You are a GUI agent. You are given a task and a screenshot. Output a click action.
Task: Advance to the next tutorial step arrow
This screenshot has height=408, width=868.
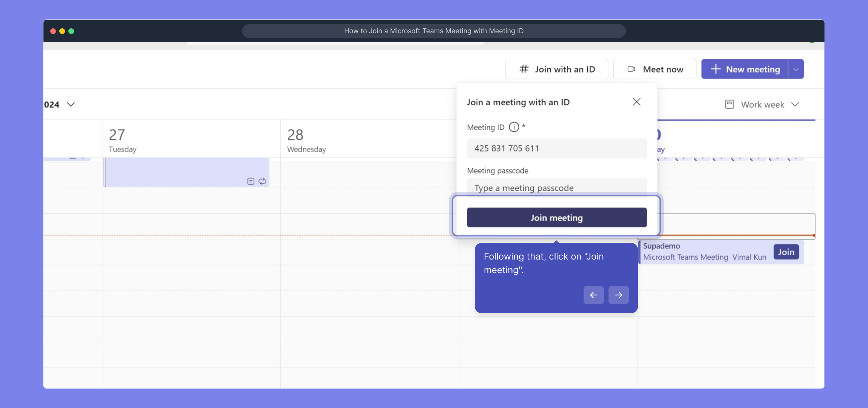click(618, 295)
